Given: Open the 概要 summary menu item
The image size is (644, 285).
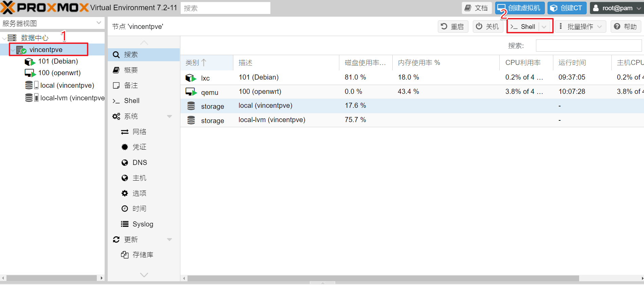Looking at the screenshot, I should pos(131,70).
